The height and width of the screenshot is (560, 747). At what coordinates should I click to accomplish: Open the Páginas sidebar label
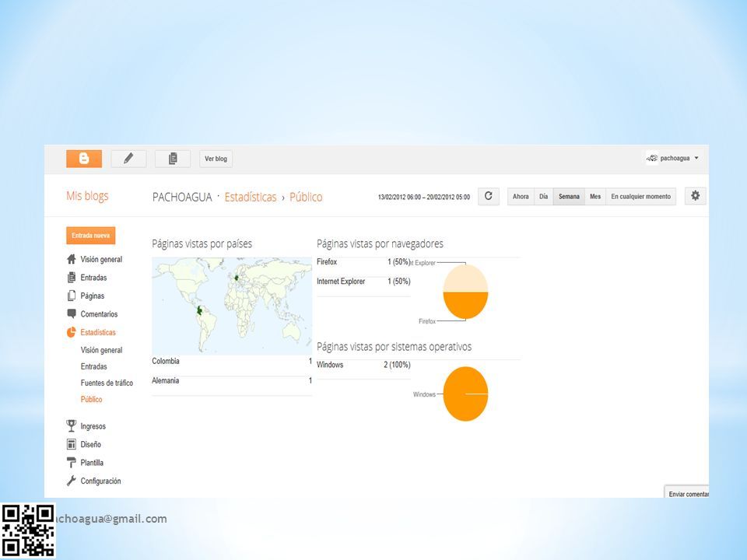tap(93, 296)
